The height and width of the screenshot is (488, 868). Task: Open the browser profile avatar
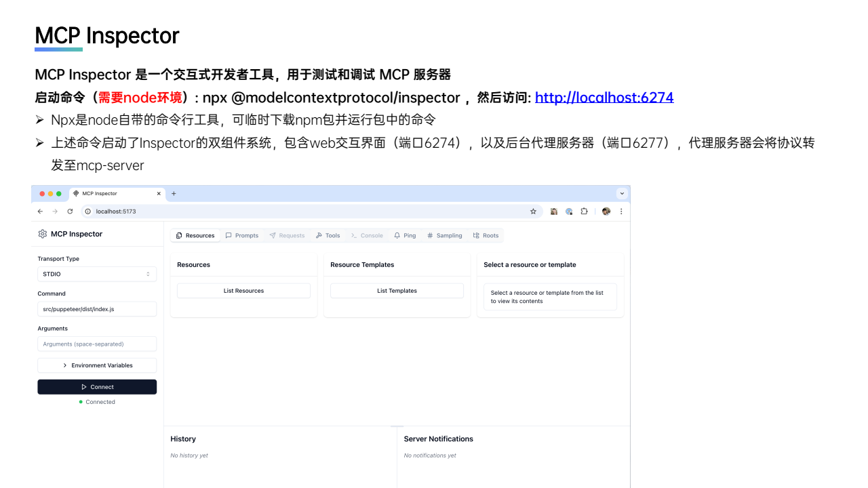point(606,211)
